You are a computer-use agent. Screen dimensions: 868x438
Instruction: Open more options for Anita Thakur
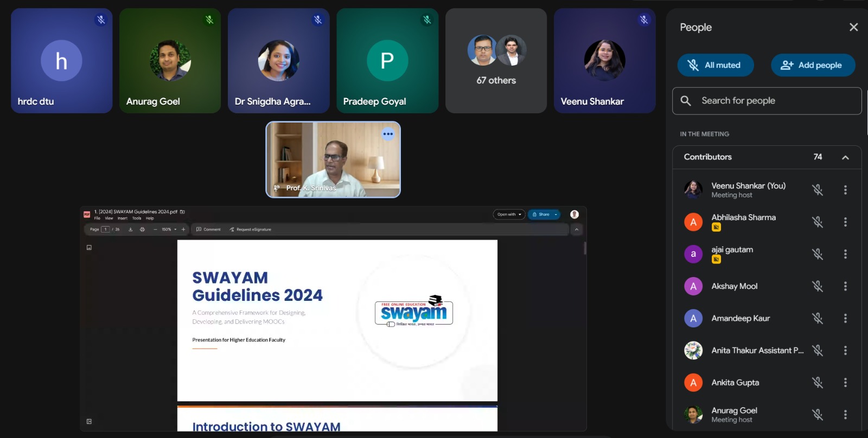pyautogui.click(x=845, y=350)
